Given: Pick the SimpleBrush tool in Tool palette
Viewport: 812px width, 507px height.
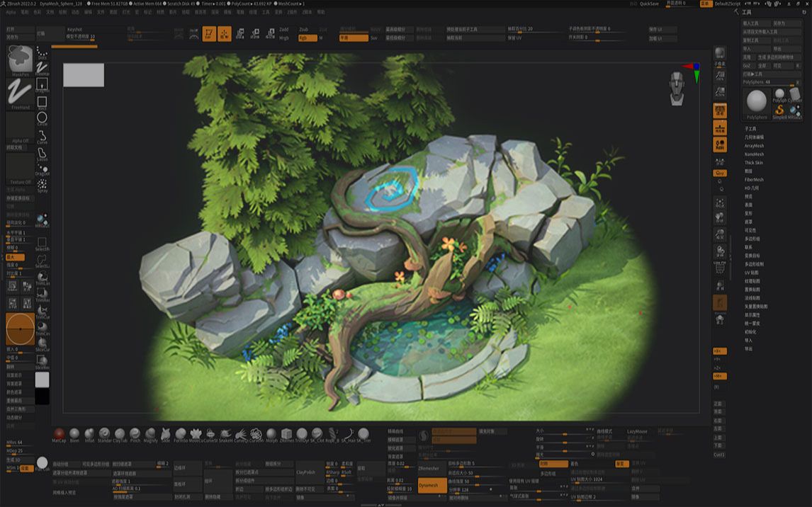Looking at the screenshot, I should click(x=779, y=110).
